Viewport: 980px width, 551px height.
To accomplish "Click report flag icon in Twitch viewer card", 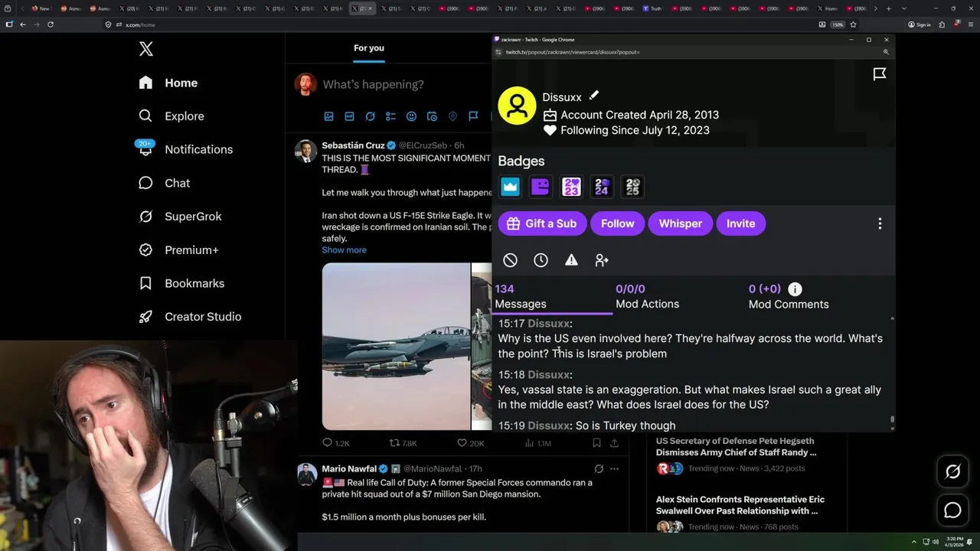I will click(x=880, y=74).
